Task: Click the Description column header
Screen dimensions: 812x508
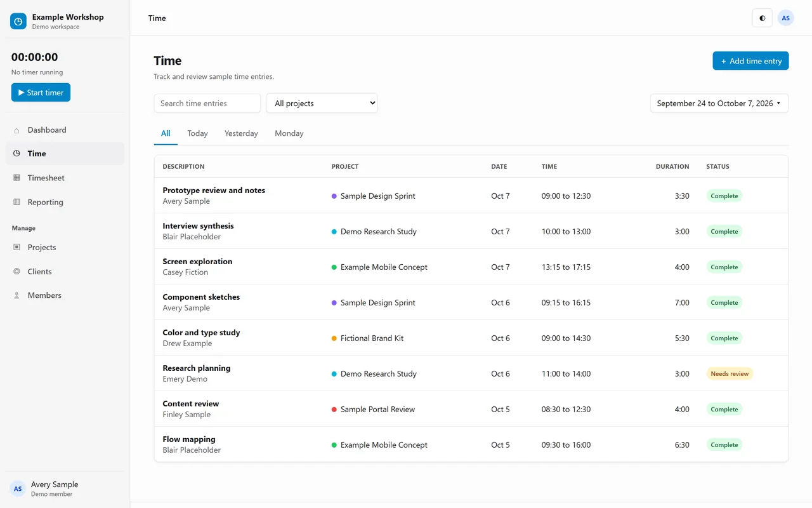Action: point(183,166)
